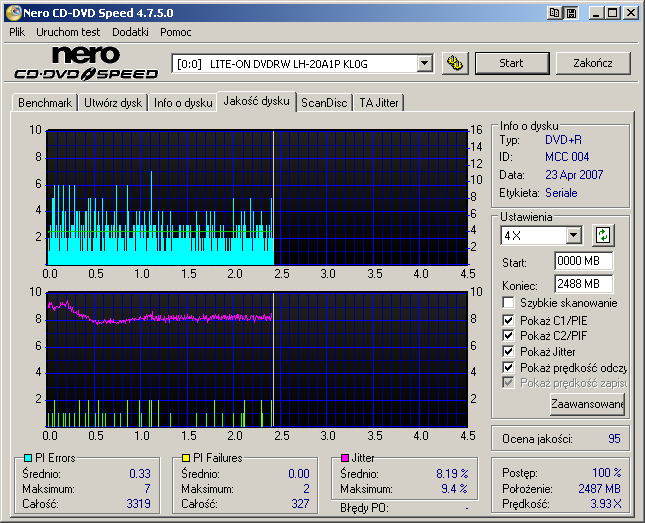The width and height of the screenshot is (645, 523).
Task: Toggle the Pokaż Jitter checkbox
Action: (509, 351)
